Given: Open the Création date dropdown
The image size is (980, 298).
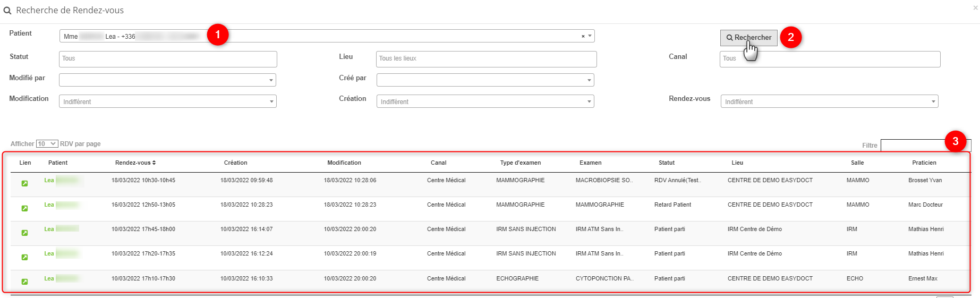Looking at the screenshot, I should (x=485, y=101).
